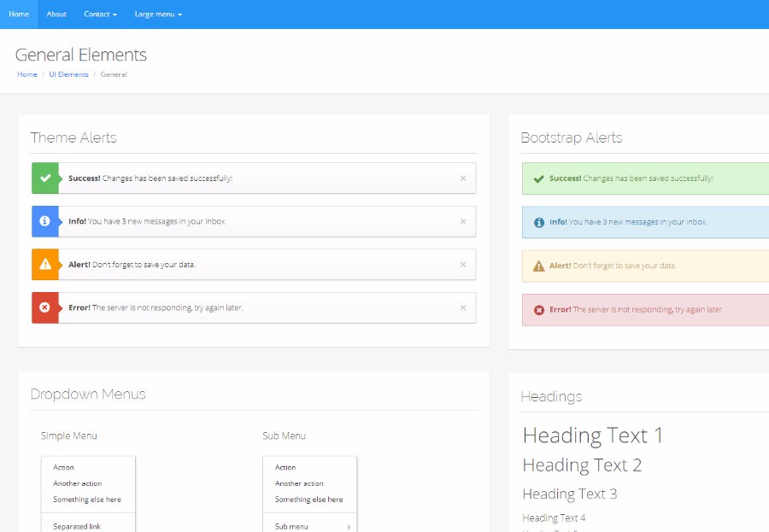Click the Bootstrap Error alert cross icon
The height and width of the screenshot is (532, 769).
(539, 309)
